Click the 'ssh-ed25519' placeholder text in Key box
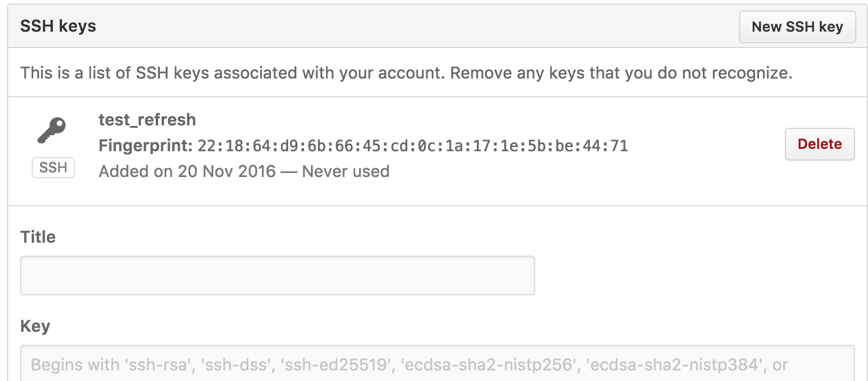The image size is (868, 381). tap(337, 365)
